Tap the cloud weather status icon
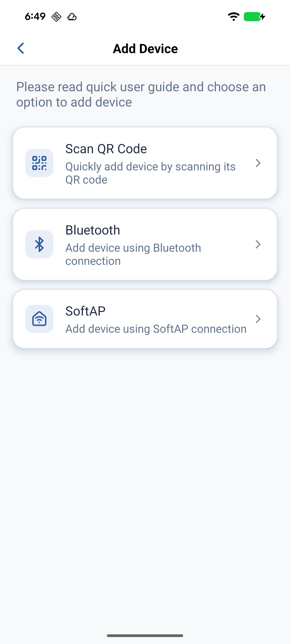Viewport: 290px width, 644px height. coord(72,17)
